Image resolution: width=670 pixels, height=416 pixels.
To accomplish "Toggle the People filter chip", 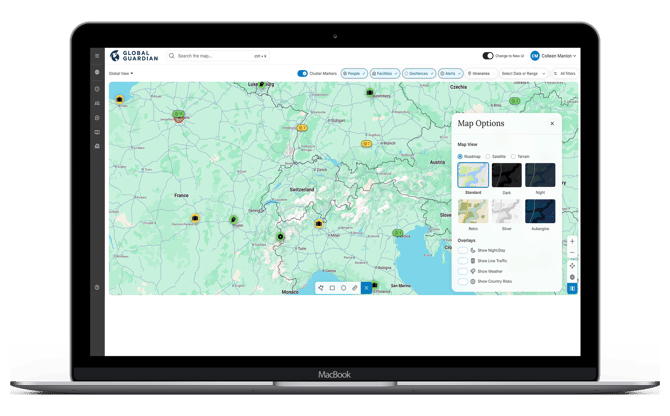I will [354, 73].
